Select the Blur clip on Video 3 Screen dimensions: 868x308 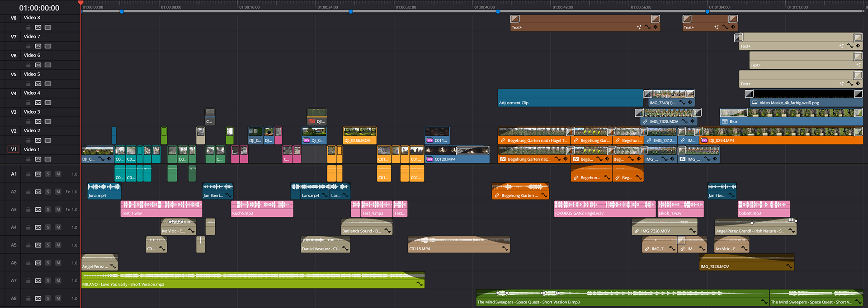tap(791, 117)
